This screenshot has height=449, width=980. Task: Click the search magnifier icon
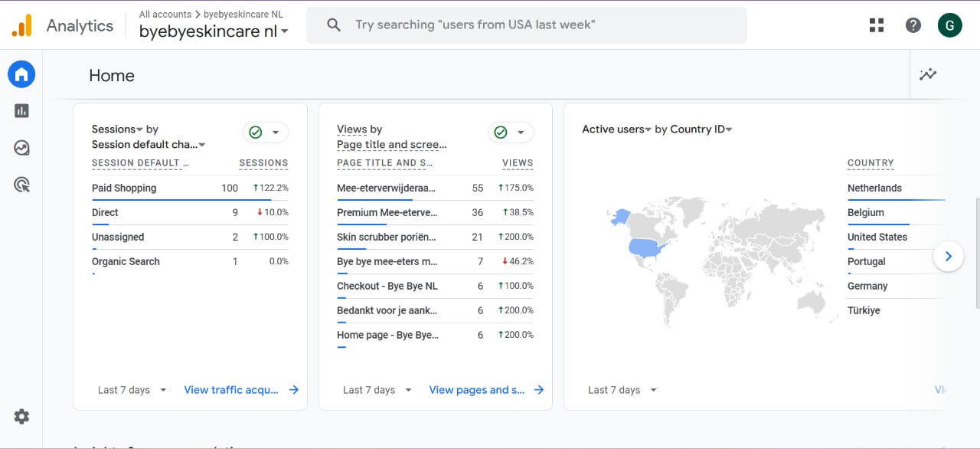(334, 25)
